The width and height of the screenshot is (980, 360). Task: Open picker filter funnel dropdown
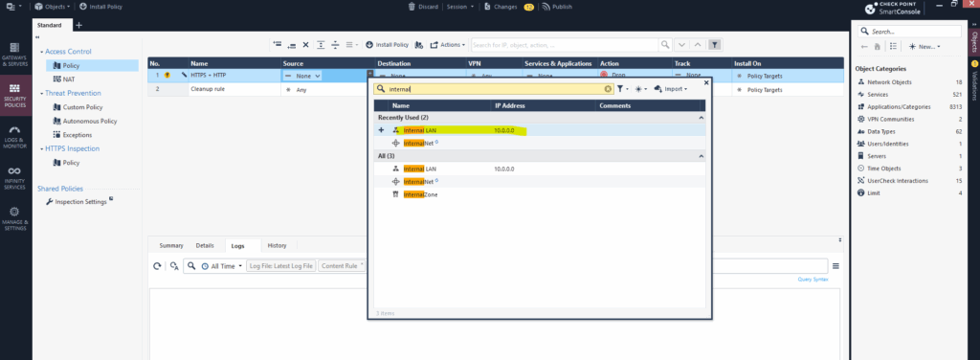click(622, 89)
